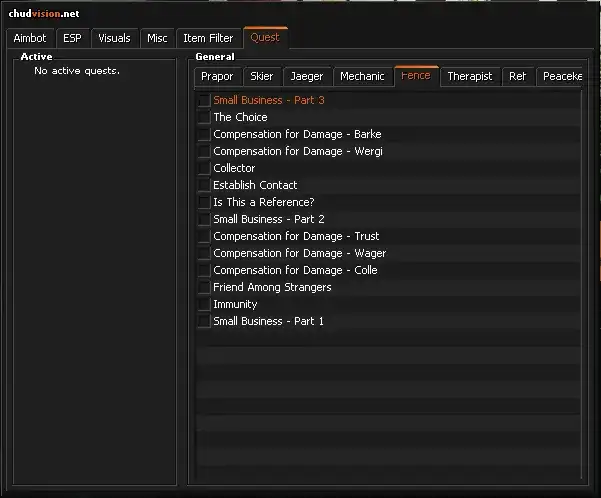
Task: Switch to the ESP tab
Action: click(72, 38)
